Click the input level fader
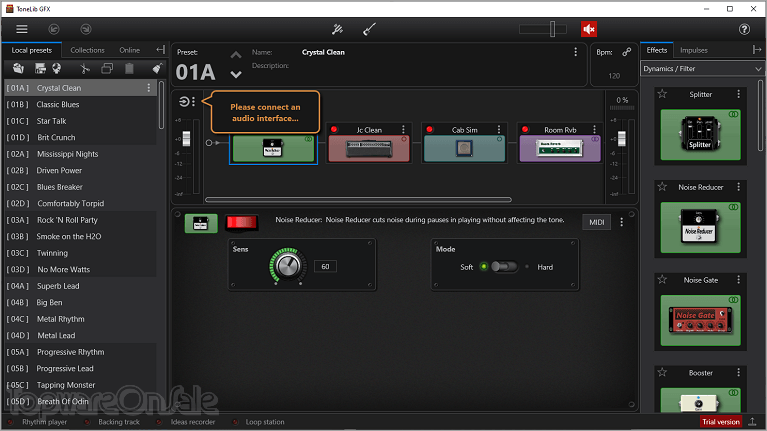This screenshot has height=431, width=767. click(x=186, y=138)
